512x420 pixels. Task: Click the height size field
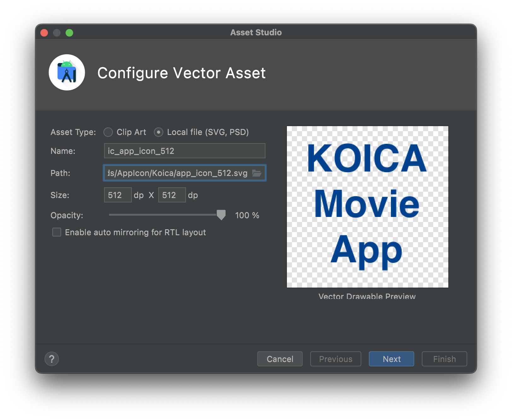(172, 195)
